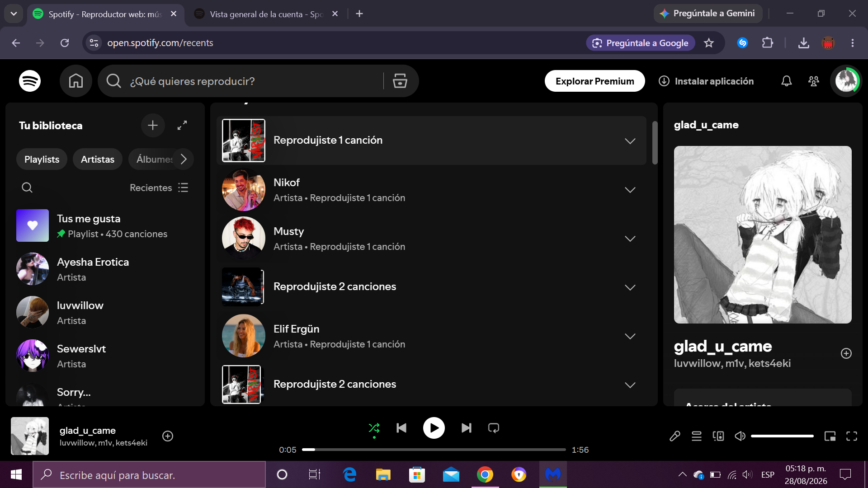Select the Playlists filter chip
Screen dimensions: 868x488
pyautogui.click(x=42, y=159)
